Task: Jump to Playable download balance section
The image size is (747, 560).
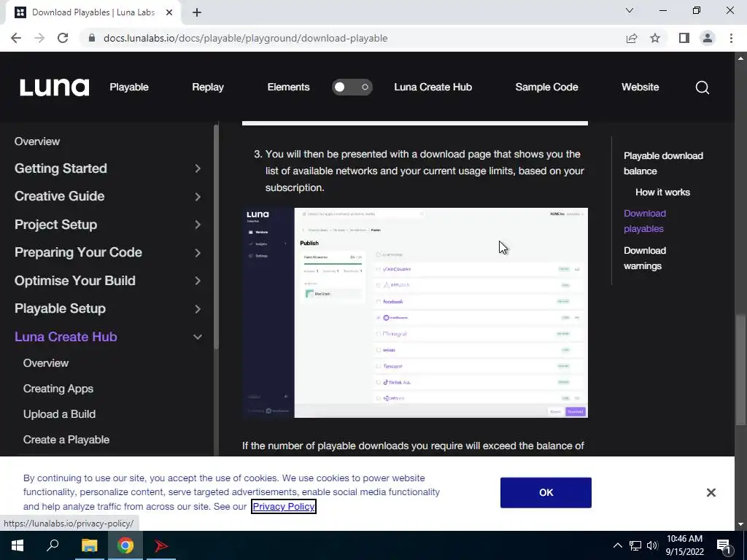Action: pos(663,163)
